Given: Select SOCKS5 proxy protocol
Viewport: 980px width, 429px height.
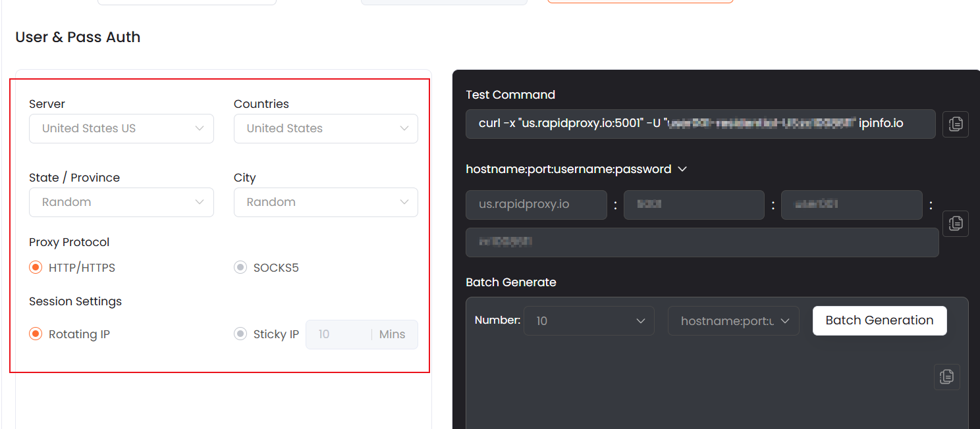Looking at the screenshot, I should click(240, 268).
